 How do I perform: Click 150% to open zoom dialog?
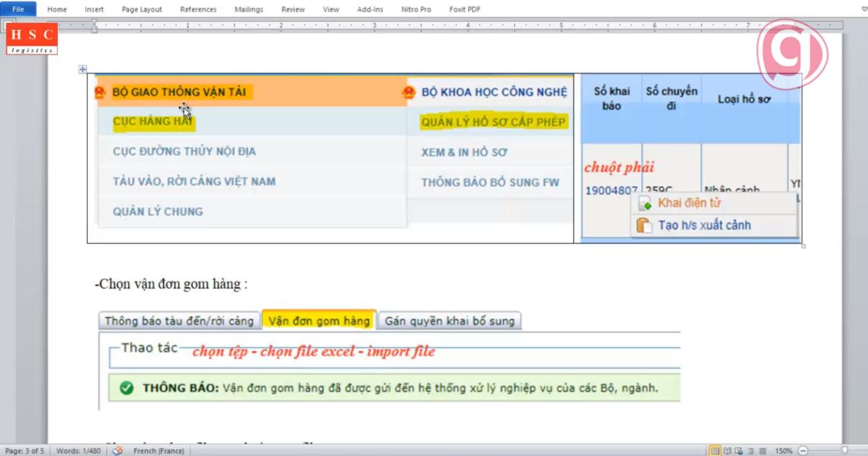tap(783, 450)
